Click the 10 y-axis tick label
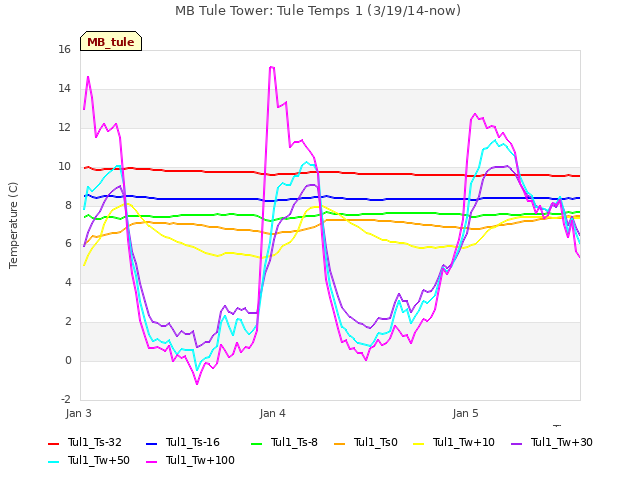The width and height of the screenshot is (640, 480). coord(64,167)
